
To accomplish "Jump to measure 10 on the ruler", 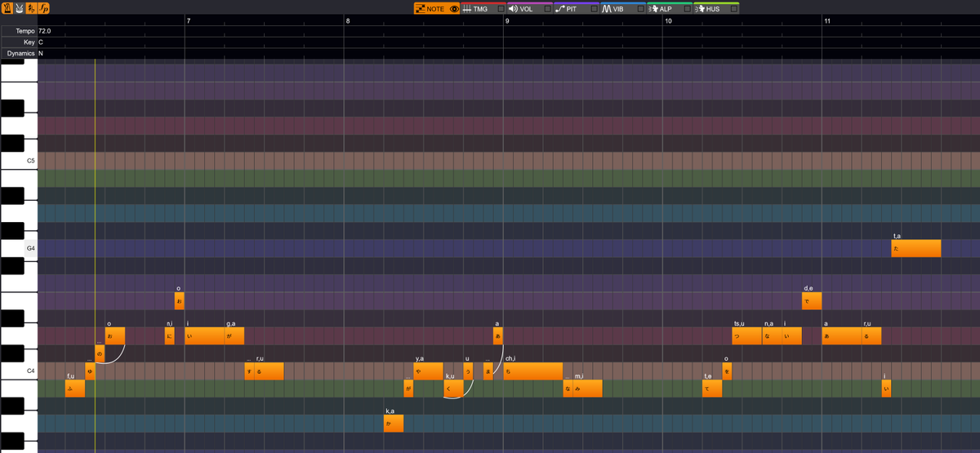I will [x=668, y=20].
